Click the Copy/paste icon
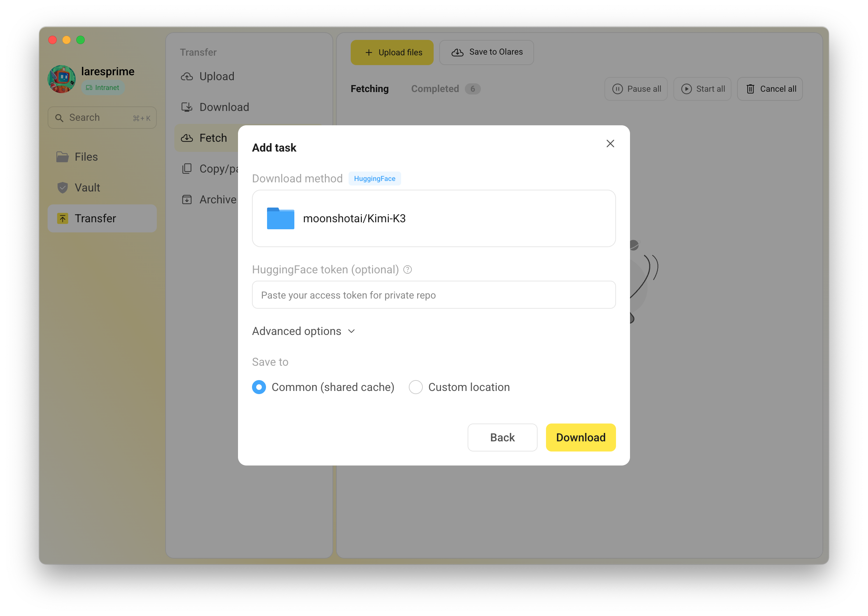Screen dimensions: 868x616 [187, 169]
